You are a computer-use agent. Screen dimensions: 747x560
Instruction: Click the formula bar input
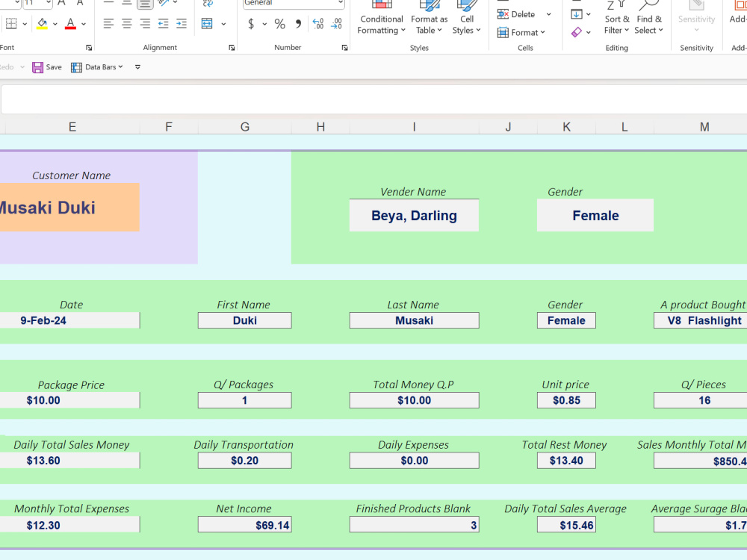[374, 99]
